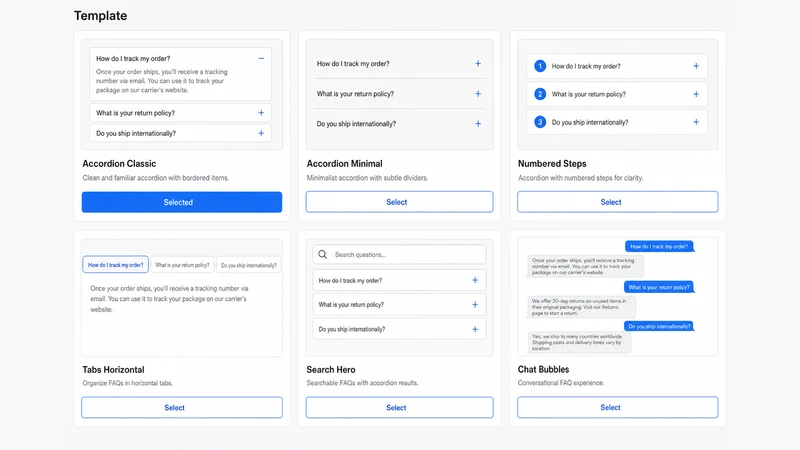Expand return policy in Search Hero preview
Image resolution: width=800 pixels, height=450 pixels.
point(475,305)
